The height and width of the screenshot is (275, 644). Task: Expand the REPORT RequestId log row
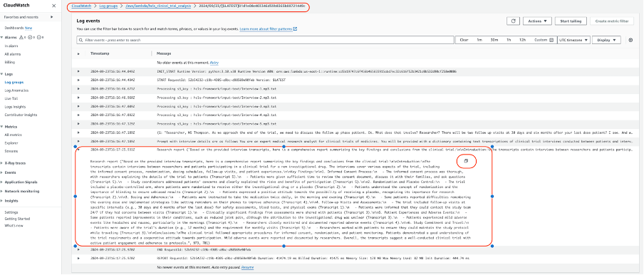tap(78, 258)
